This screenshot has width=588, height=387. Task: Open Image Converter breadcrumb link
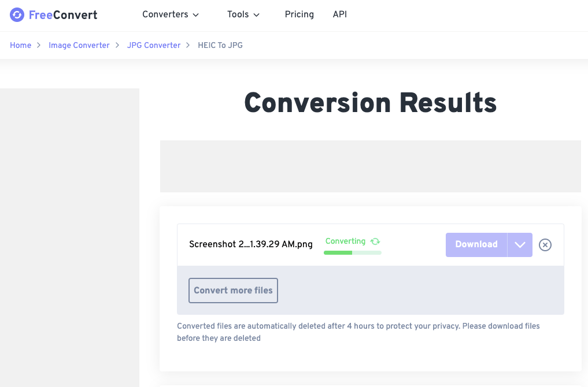[79, 45]
